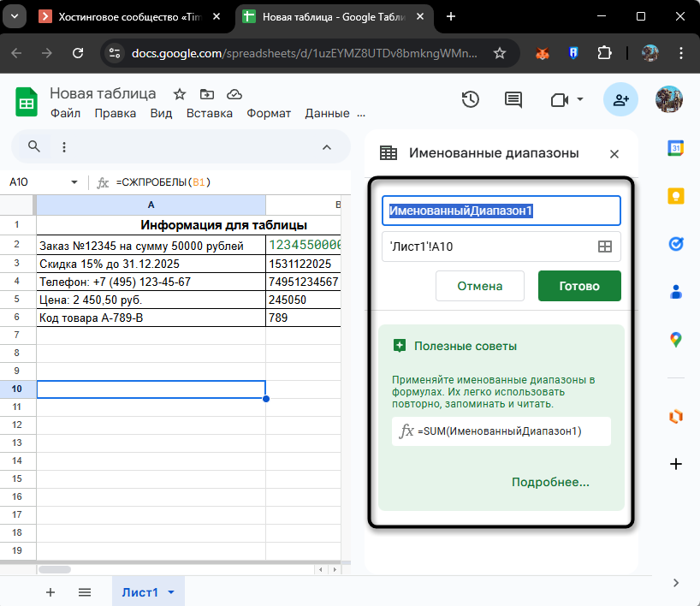Open in-sheet search with magnifier icon
The height and width of the screenshot is (606, 700).
pyautogui.click(x=33, y=147)
